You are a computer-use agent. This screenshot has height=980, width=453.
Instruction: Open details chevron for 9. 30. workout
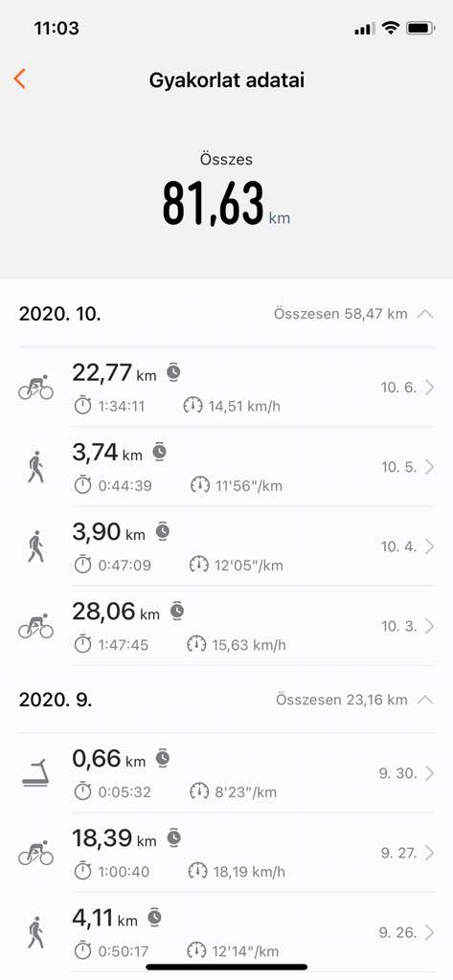[x=429, y=773]
